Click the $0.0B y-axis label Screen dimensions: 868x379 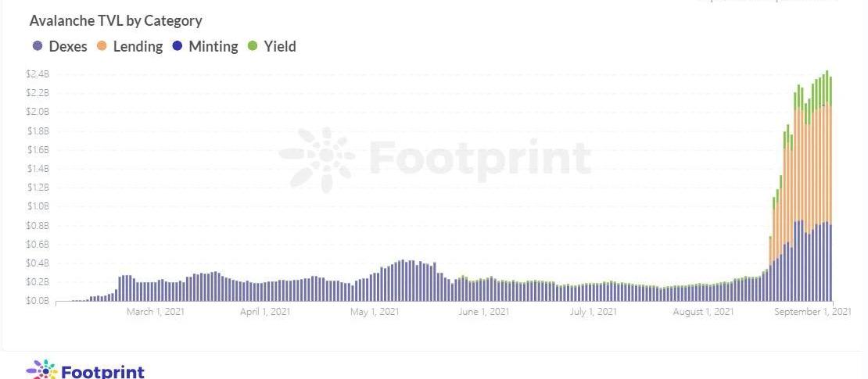(x=38, y=301)
